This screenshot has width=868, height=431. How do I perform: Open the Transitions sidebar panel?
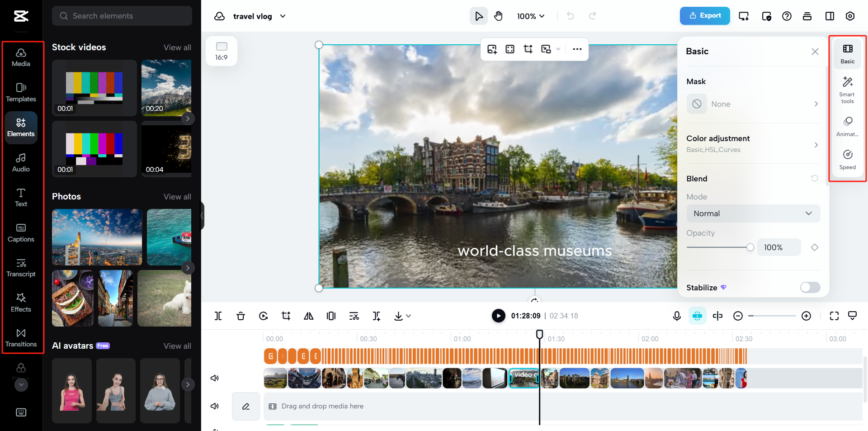(21, 338)
